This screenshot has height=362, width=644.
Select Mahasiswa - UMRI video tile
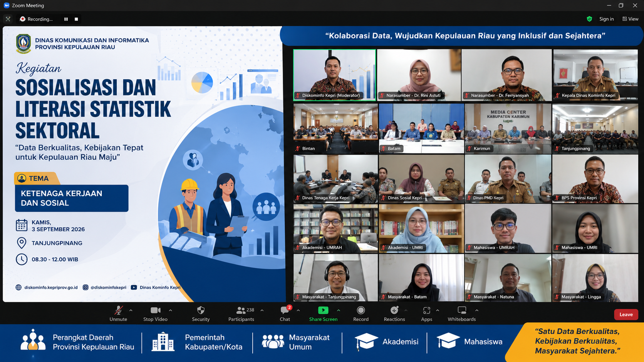[x=595, y=229]
